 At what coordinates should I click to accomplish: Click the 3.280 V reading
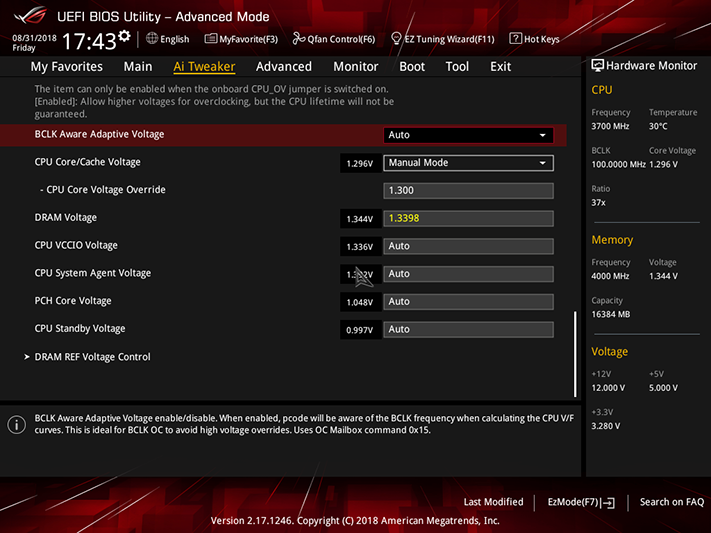coord(605,426)
